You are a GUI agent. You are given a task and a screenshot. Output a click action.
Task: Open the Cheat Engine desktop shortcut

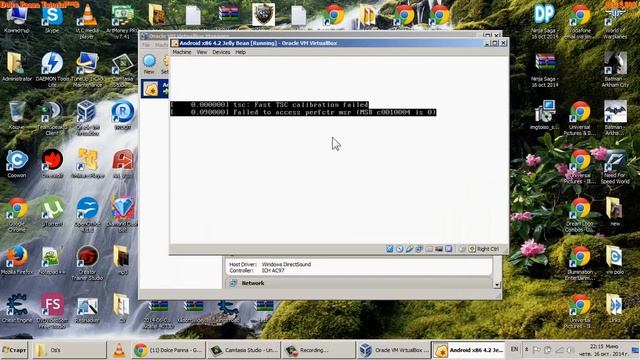[x=17, y=309]
